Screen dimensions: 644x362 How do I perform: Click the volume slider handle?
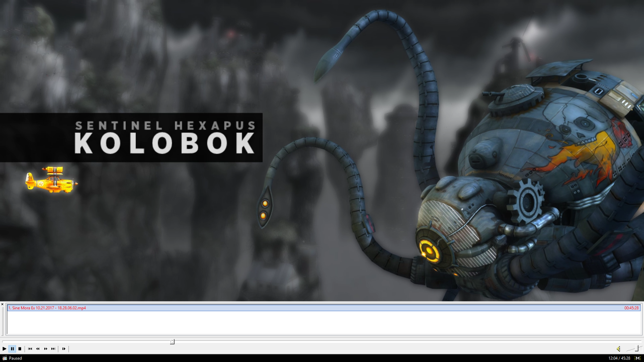click(637, 348)
